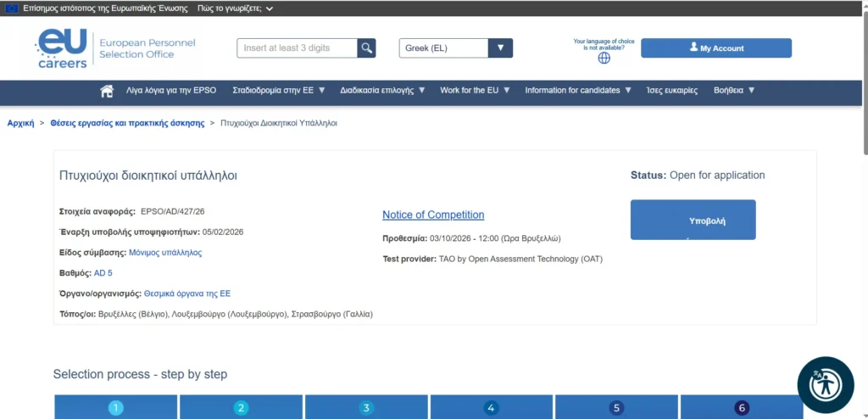868x419 pixels.
Task: Open the Work for the EU menu
Action: (475, 91)
